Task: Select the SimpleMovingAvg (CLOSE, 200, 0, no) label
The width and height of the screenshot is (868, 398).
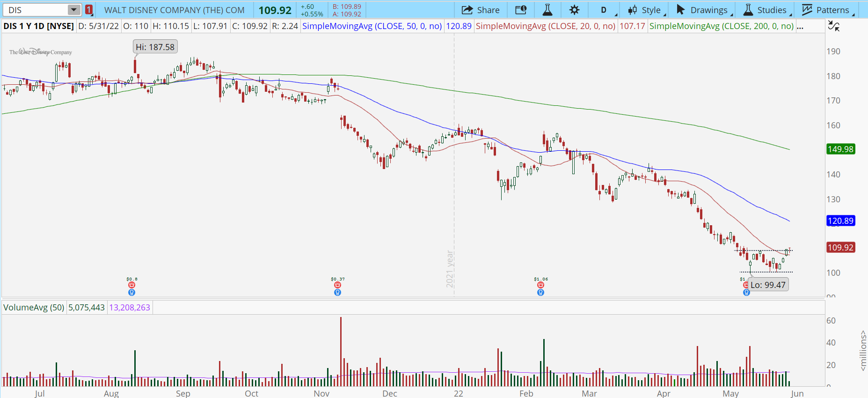Action: click(x=722, y=26)
